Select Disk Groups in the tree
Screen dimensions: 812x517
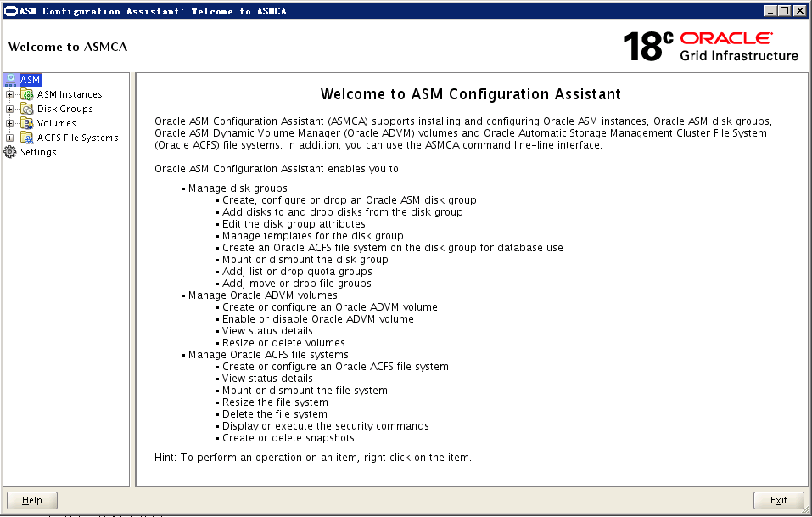click(x=64, y=109)
